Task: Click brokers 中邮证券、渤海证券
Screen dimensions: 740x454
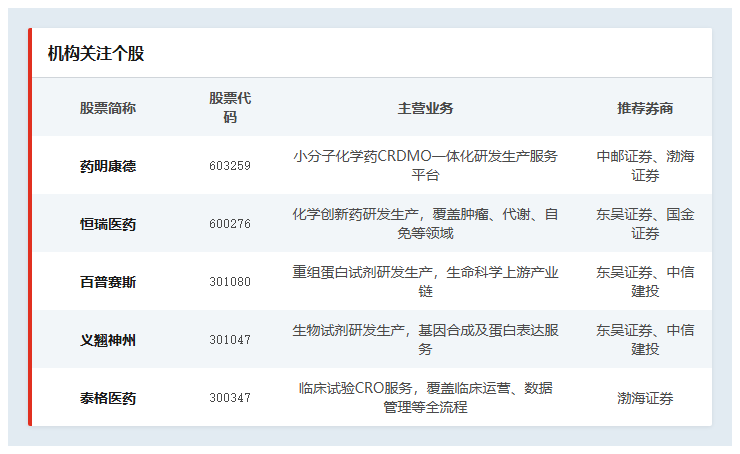Action: point(645,166)
